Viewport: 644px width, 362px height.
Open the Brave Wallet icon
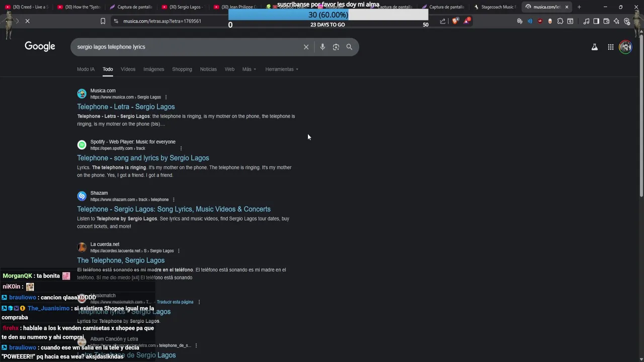pyautogui.click(x=606, y=21)
